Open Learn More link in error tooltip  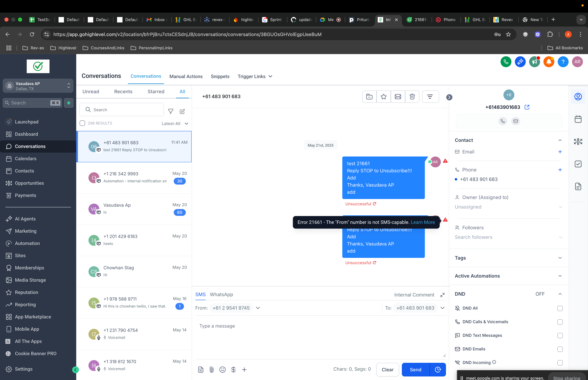423,222
